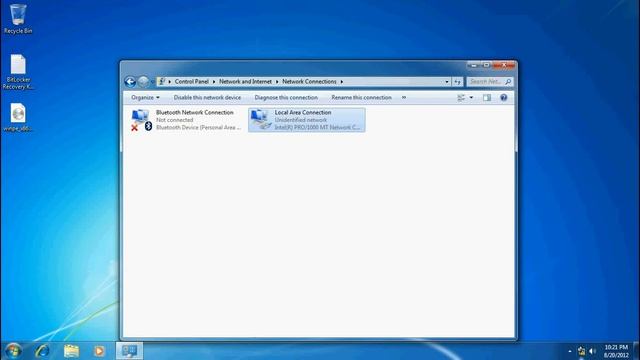Click the Local Area Connection name text
This screenshot has height=360, width=640.
tap(303, 112)
